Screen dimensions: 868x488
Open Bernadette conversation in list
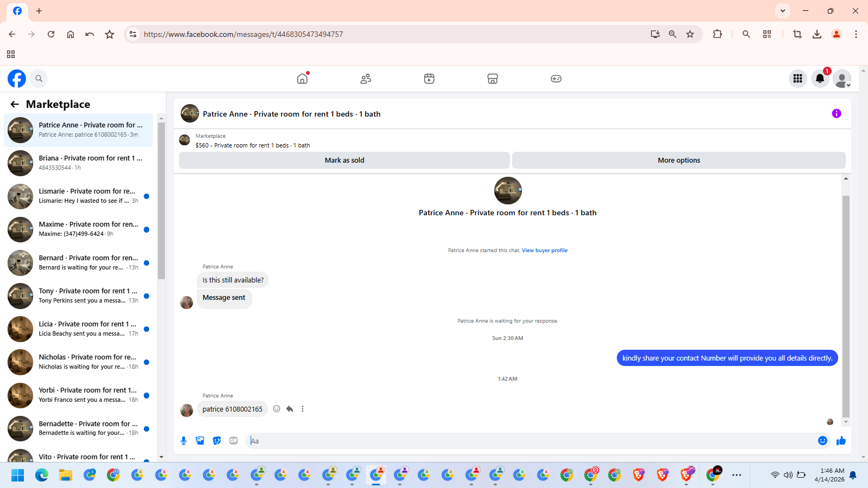click(x=78, y=429)
